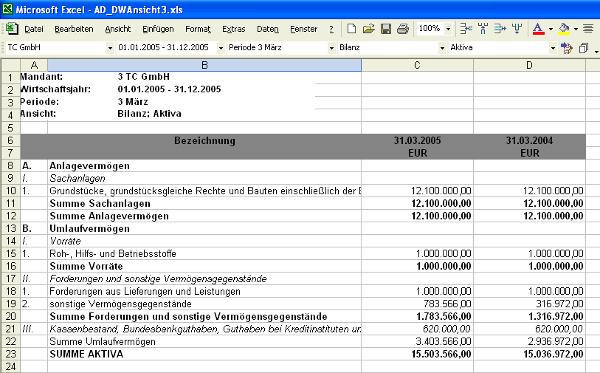Select the Roh-, Hilfs- und Betriebsstoffe cell
This screenshot has width=600, height=373.
click(205, 254)
